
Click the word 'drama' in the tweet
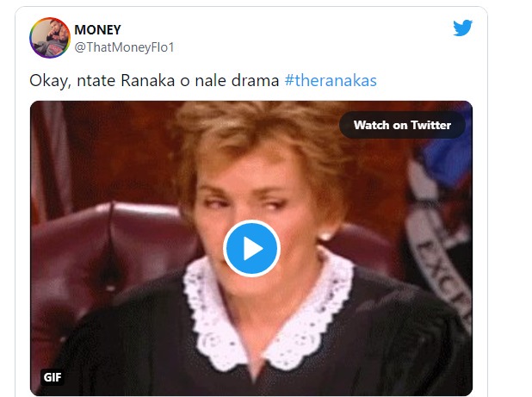255,81
